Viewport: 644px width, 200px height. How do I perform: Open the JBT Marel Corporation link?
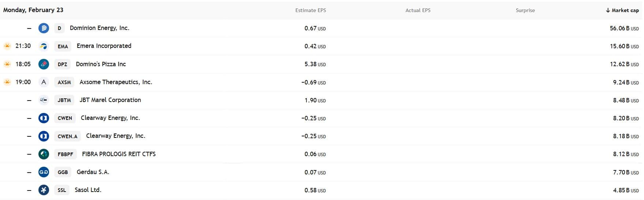click(110, 100)
